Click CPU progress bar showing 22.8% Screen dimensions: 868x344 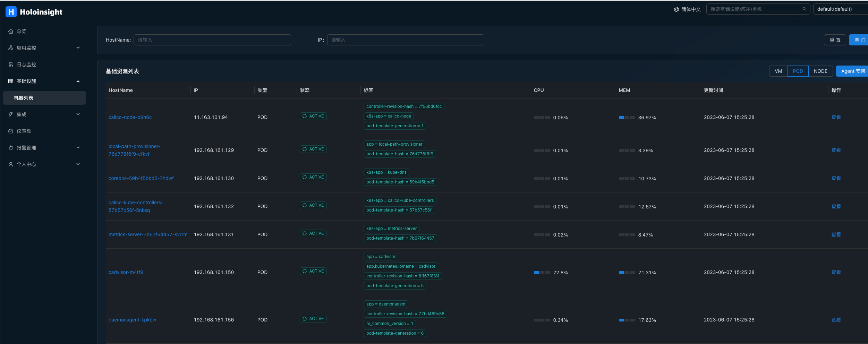[542, 273]
